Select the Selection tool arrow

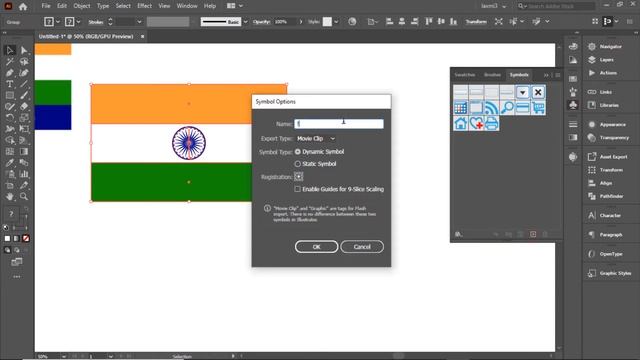point(10,51)
